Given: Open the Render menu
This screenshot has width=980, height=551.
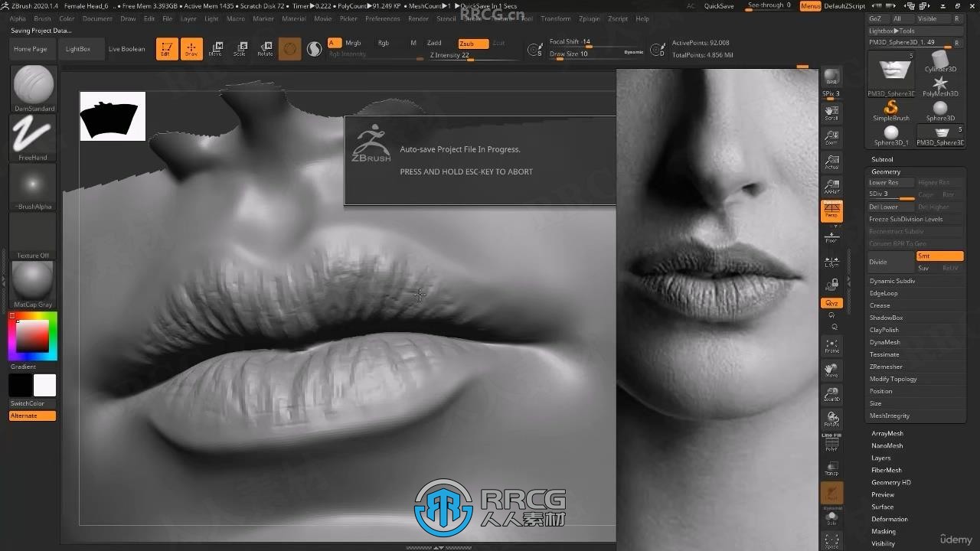Looking at the screenshot, I should click(418, 18).
